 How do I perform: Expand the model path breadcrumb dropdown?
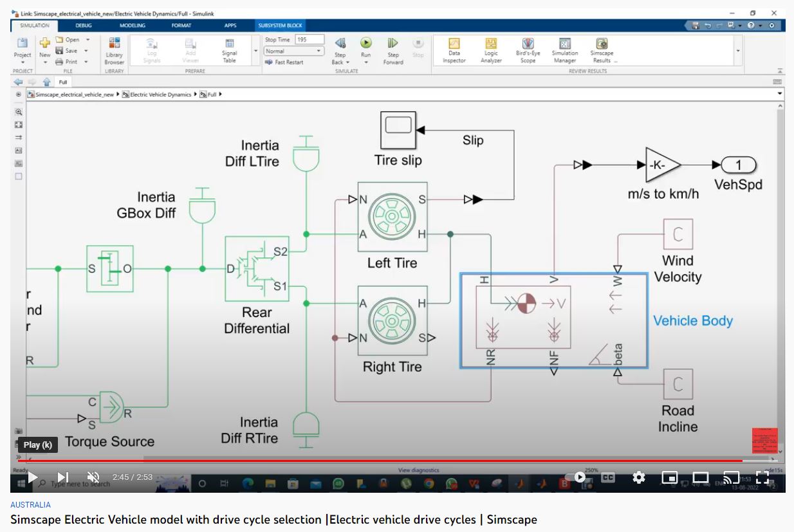(x=779, y=94)
